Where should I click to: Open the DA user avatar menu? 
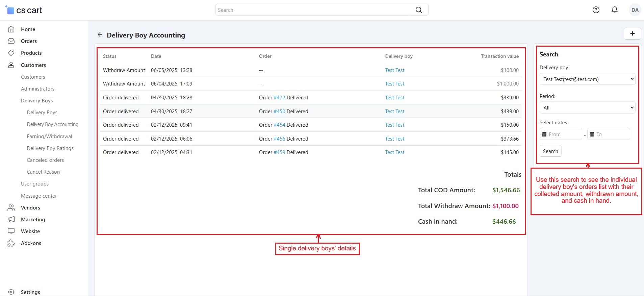point(635,10)
